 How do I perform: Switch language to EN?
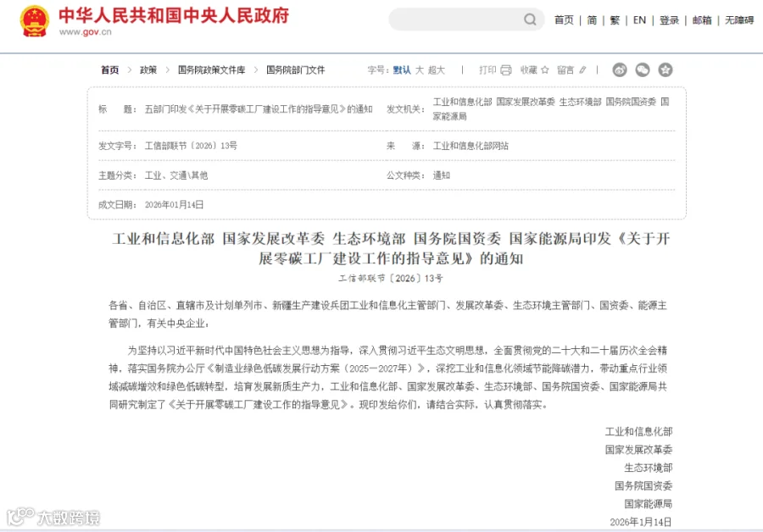pyautogui.click(x=639, y=20)
